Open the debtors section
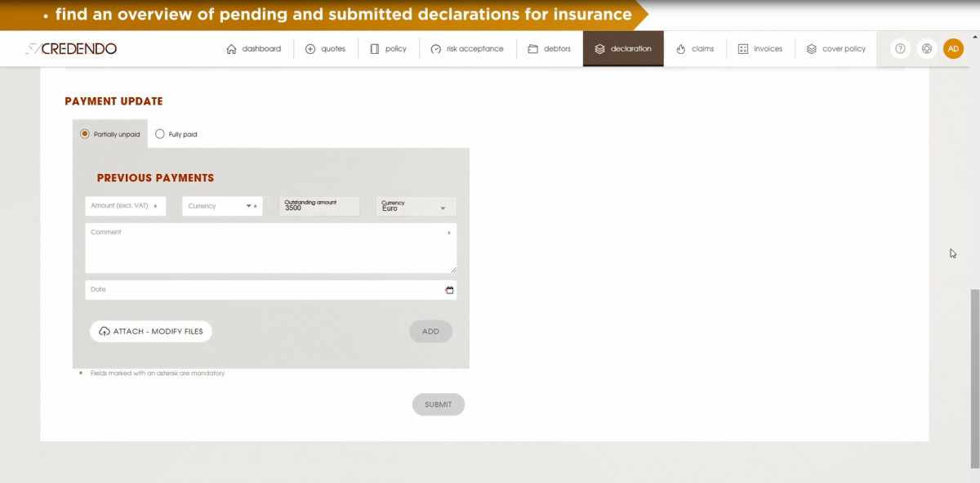The width and height of the screenshot is (980, 483). 550,49
